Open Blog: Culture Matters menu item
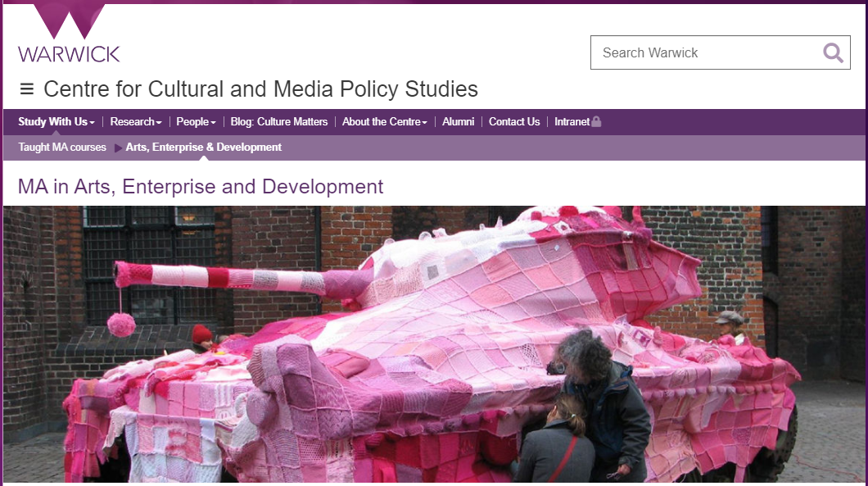The height and width of the screenshot is (486, 868). (x=279, y=122)
